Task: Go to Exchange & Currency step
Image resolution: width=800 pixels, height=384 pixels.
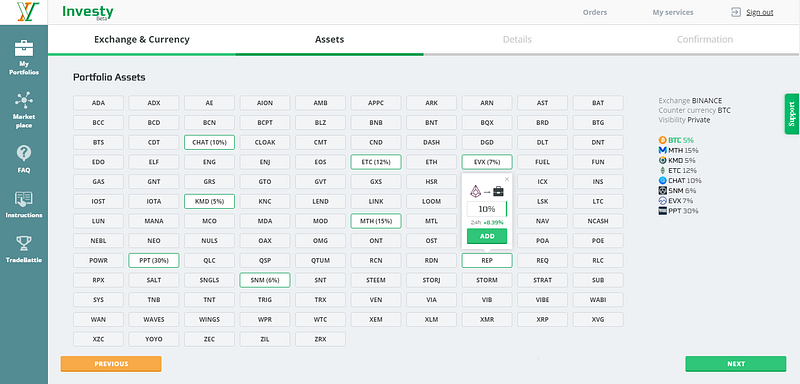Action: [142, 39]
